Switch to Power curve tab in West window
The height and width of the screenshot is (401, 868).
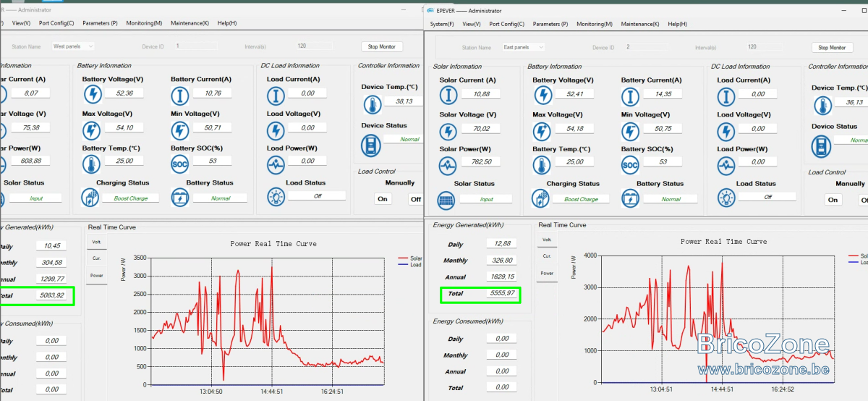pyautogui.click(x=96, y=276)
